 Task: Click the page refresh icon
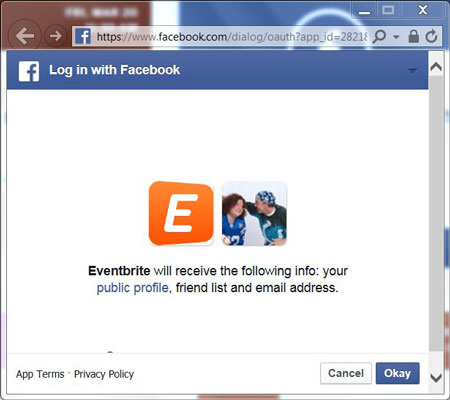[x=432, y=36]
